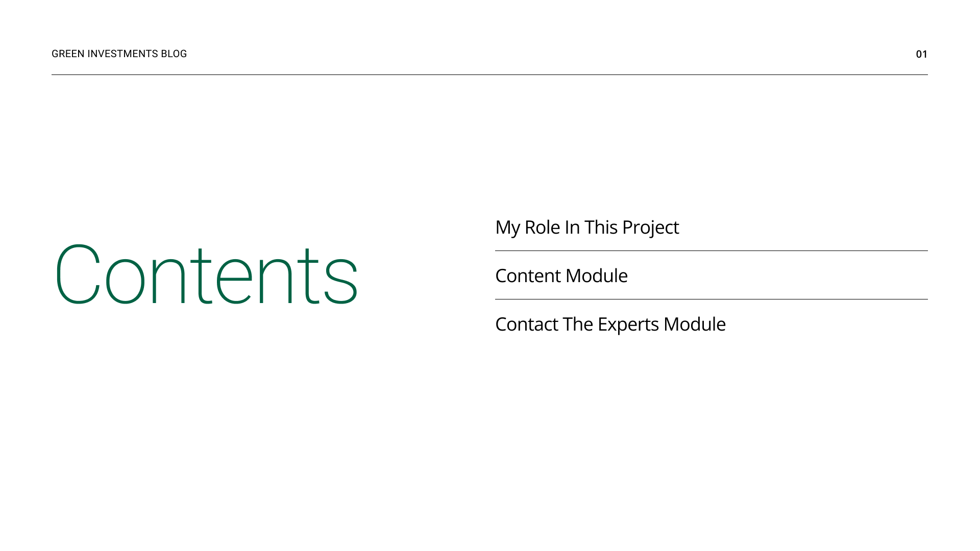980x551 pixels.
Task: Click the word BLOG in the header
Action: point(174,54)
